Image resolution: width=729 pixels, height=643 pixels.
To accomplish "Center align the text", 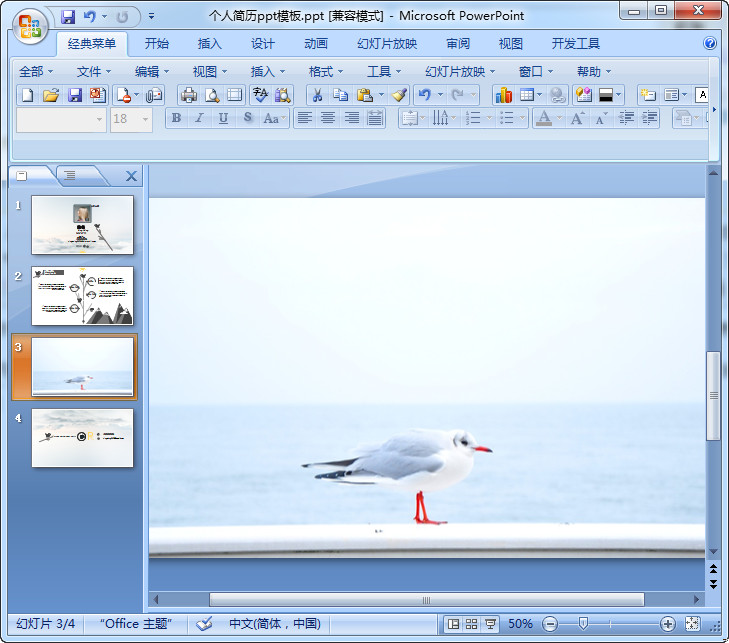I will point(328,118).
